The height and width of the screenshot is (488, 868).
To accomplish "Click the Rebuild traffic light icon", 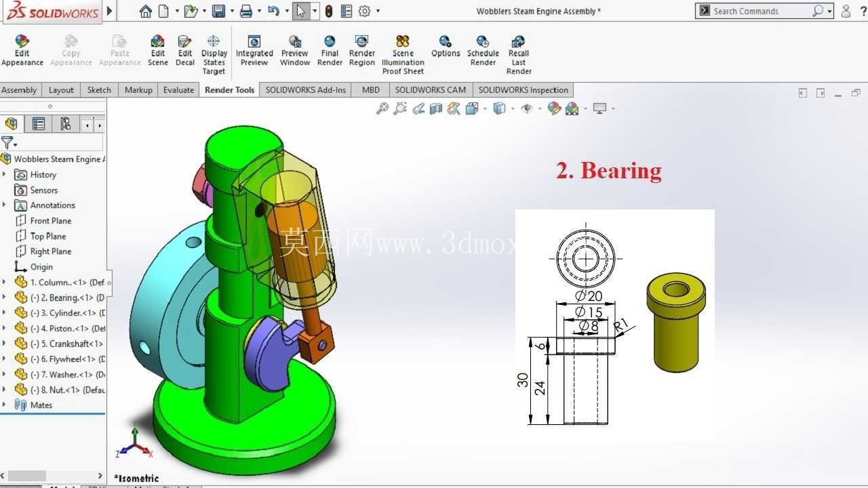I will coord(329,11).
